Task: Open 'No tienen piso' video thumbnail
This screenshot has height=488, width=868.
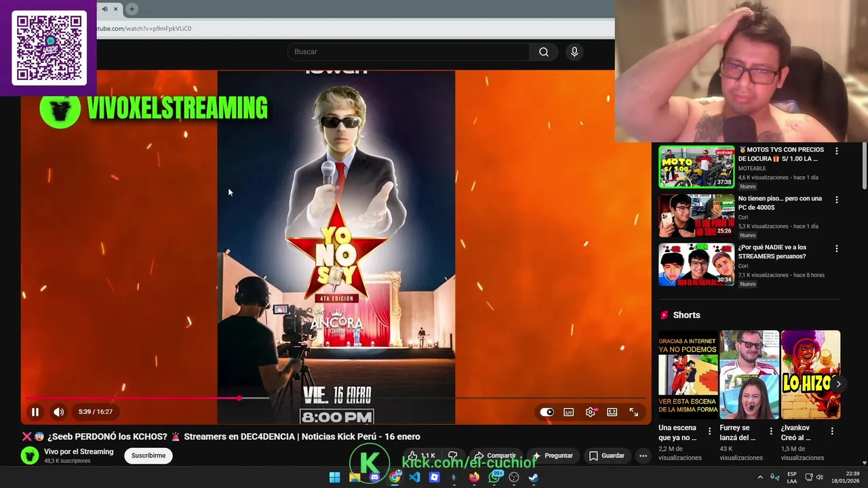Action: [x=696, y=216]
